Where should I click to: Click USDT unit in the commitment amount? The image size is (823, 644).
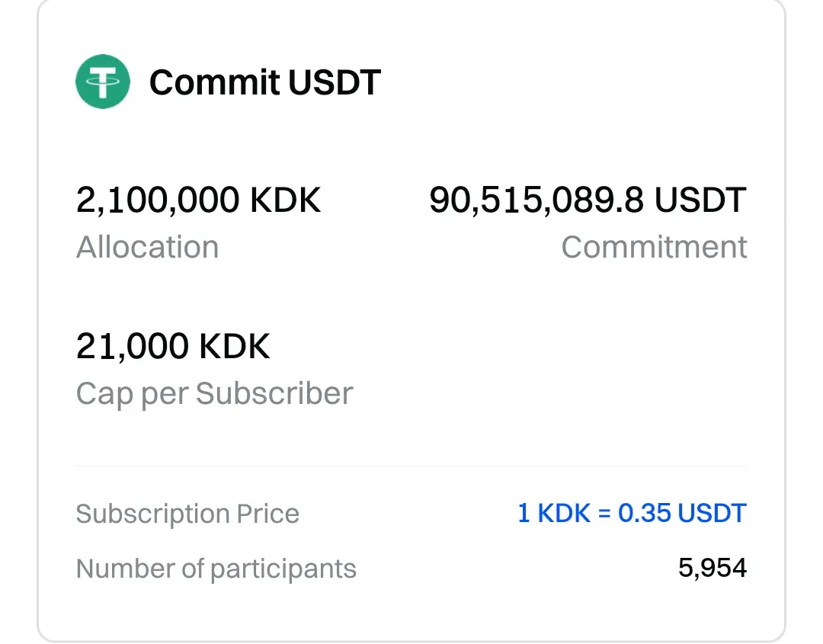(x=700, y=200)
